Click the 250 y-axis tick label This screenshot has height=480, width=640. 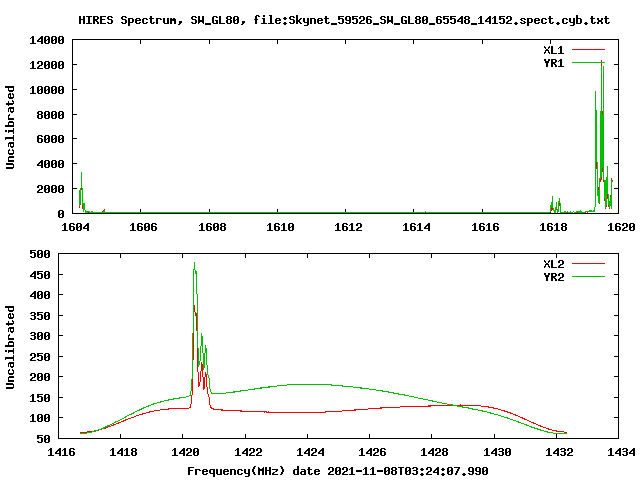pos(40,357)
